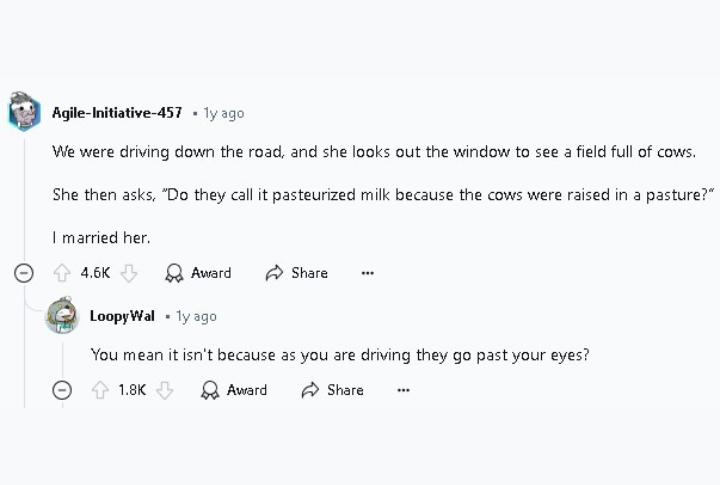This screenshot has height=485, width=720.
Task: Click Award icon on the 1.8K reply
Action: click(x=210, y=390)
